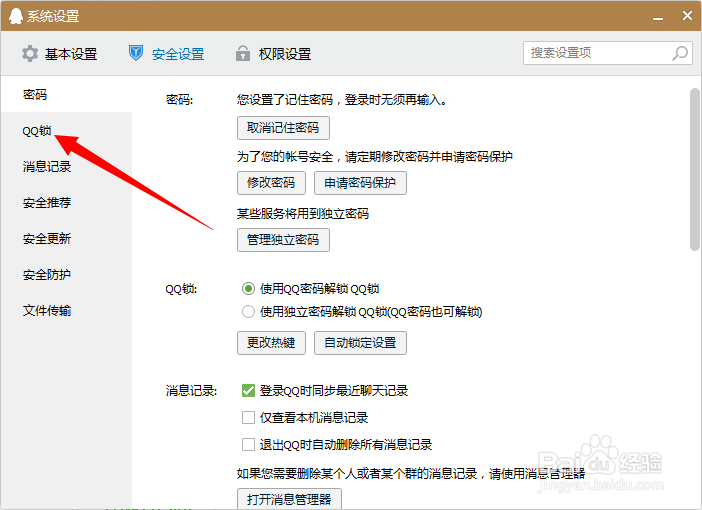The width and height of the screenshot is (702, 510).
Task: Select QQ锁 in the left sidebar
Action: click(66, 131)
